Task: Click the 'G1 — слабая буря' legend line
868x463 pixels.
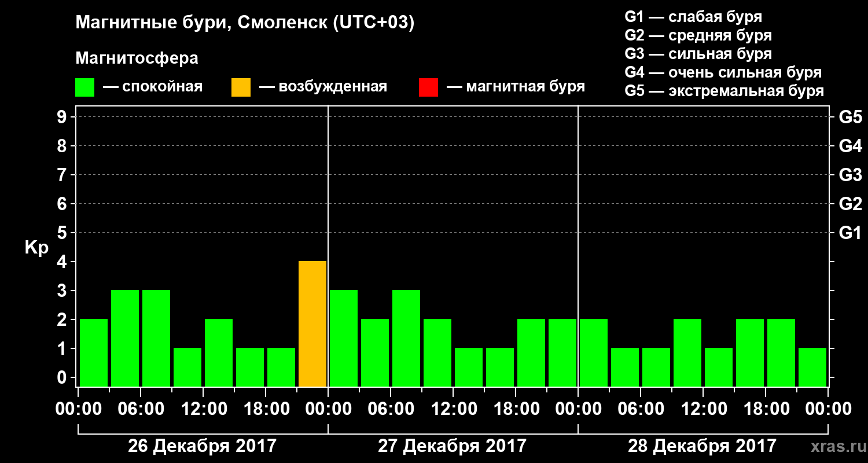Action: click(x=693, y=17)
